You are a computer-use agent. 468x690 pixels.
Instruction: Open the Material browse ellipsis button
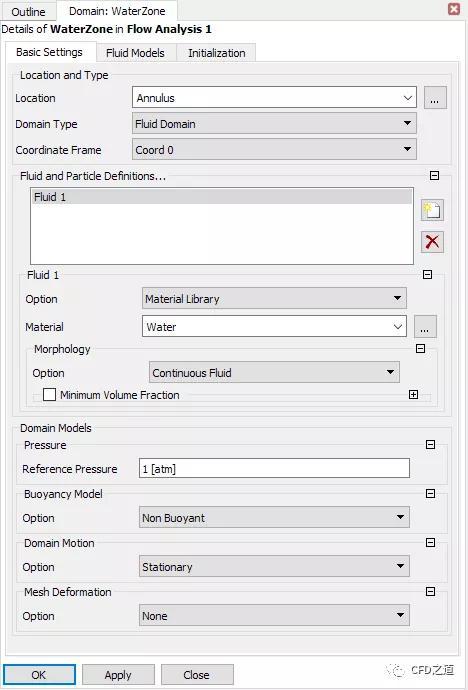[425, 327]
